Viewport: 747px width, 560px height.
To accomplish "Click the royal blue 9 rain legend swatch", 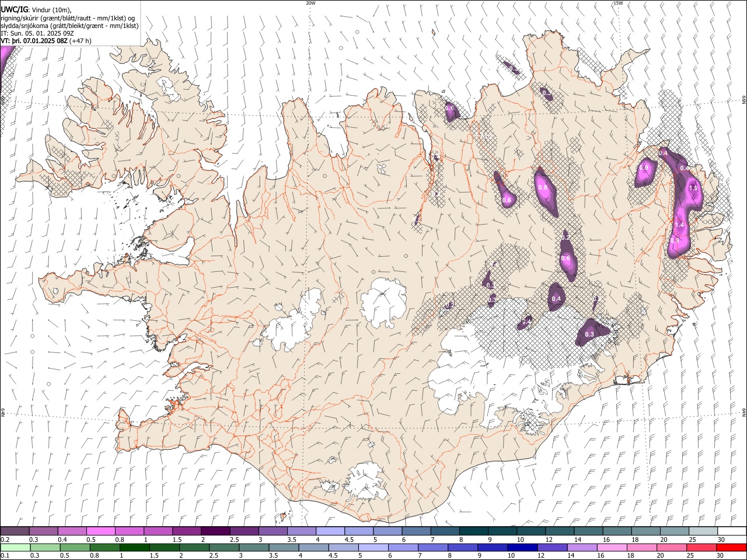I will coord(492,548).
